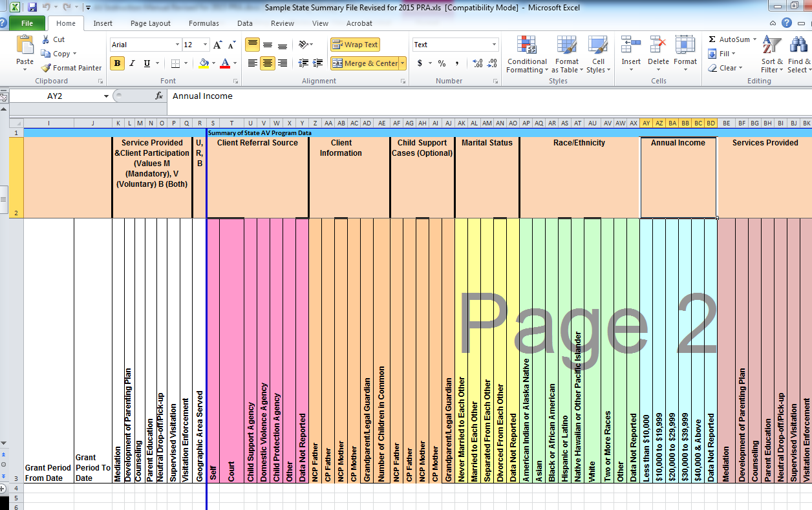Toggle Italic formatting
Screen dimensions: 812x510
(x=132, y=63)
